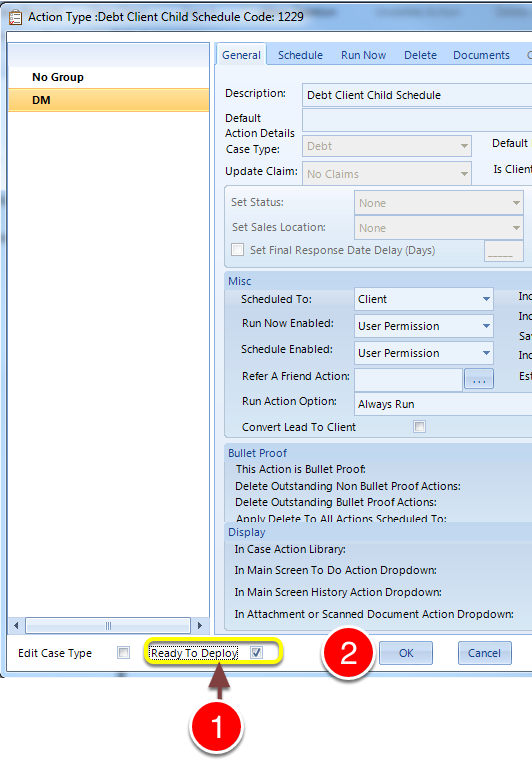Viewport: 532px width, 762px height.
Task: Open the Scheduled To dropdown
Action: point(424,299)
